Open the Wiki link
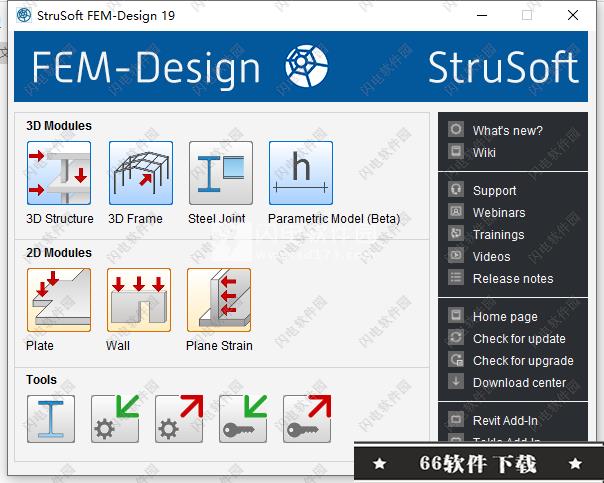Image resolution: width=604 pixels, height=483 pixels. (484, 153)
